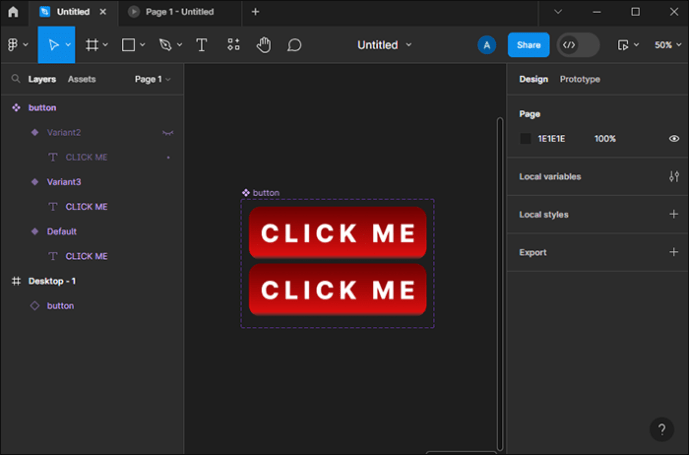Click the layers search magnifier icon
Image resolution: width=689 pixels, height=455 pixels.
point(16,79)
